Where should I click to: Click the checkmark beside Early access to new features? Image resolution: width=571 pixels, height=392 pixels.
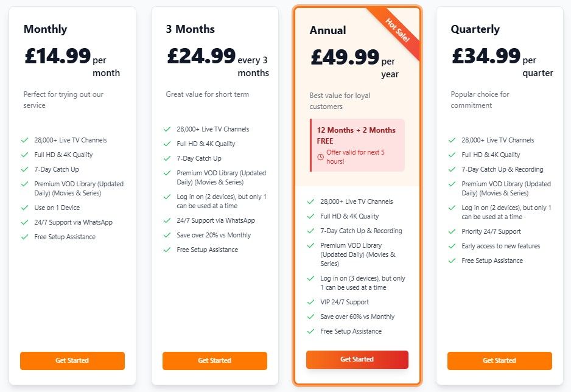[x=451, y=246]
